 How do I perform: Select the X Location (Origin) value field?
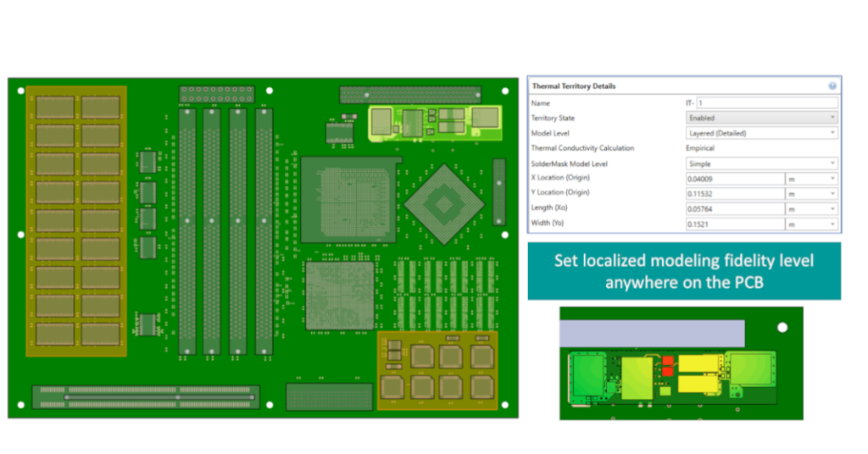tap(734, 179)
